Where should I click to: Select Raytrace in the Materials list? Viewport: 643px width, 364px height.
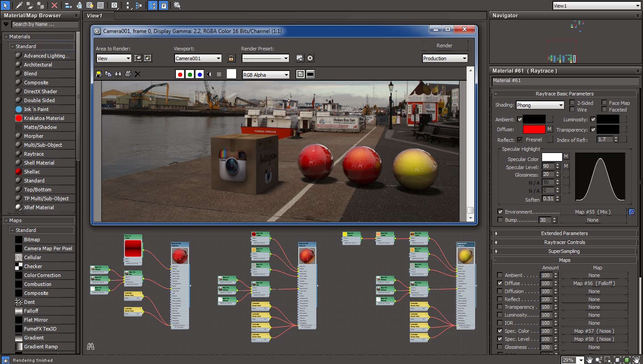pos(34,154)
